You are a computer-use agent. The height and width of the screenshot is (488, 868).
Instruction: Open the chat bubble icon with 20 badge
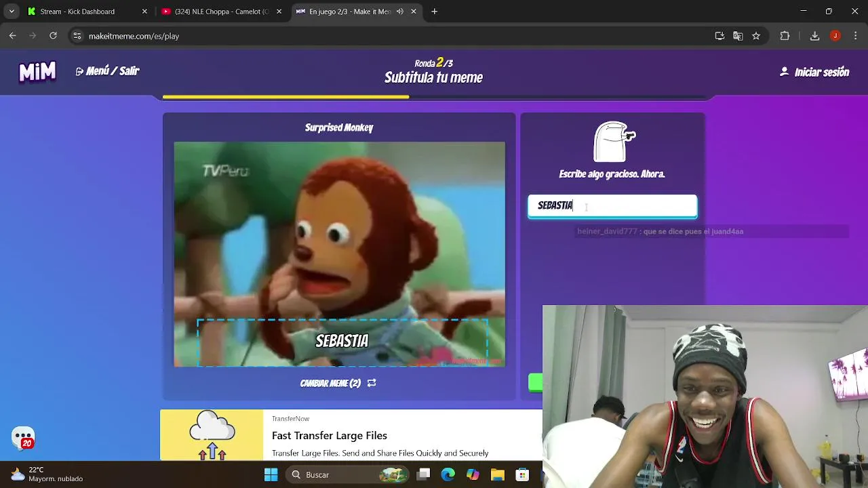coord(23,438)
